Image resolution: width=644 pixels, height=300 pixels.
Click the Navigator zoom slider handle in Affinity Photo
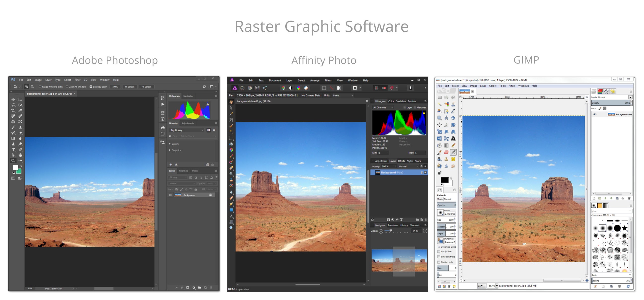pos(391,231)
